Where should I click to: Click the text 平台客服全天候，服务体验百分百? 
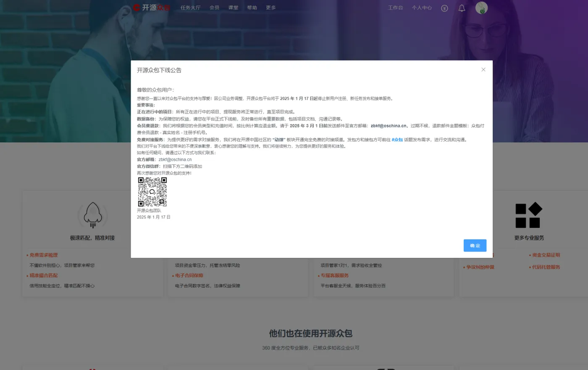tap(353, 286)
